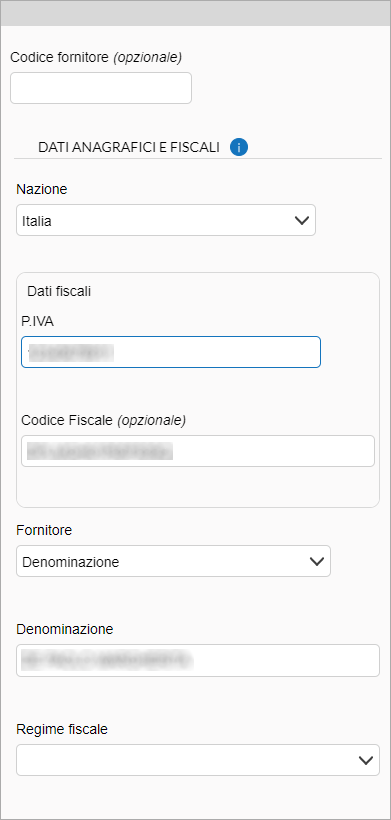Click the P.IVA label text
Screen dimensions: 391x820
coord(38,321)
